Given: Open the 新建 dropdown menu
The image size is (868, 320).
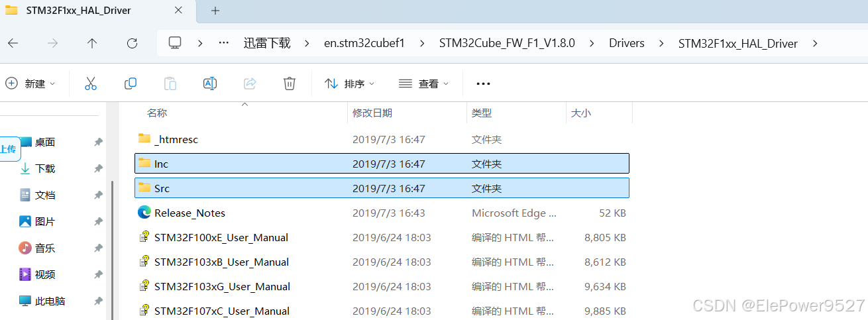Looking at the screenshot, I should click(x=30, y=83).
